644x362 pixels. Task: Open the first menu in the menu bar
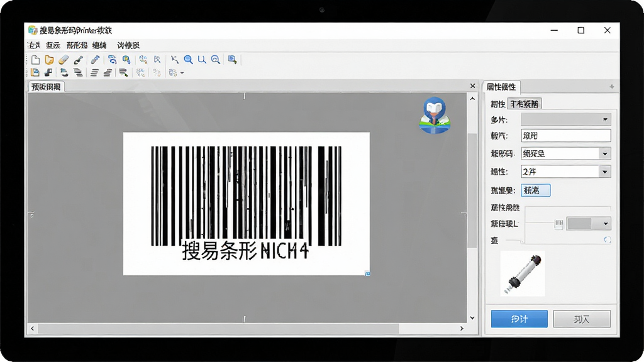pos(34,45)
